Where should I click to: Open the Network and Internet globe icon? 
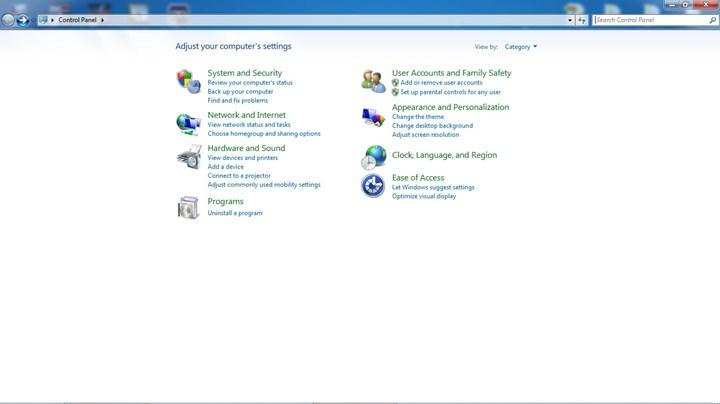[188, 124]
